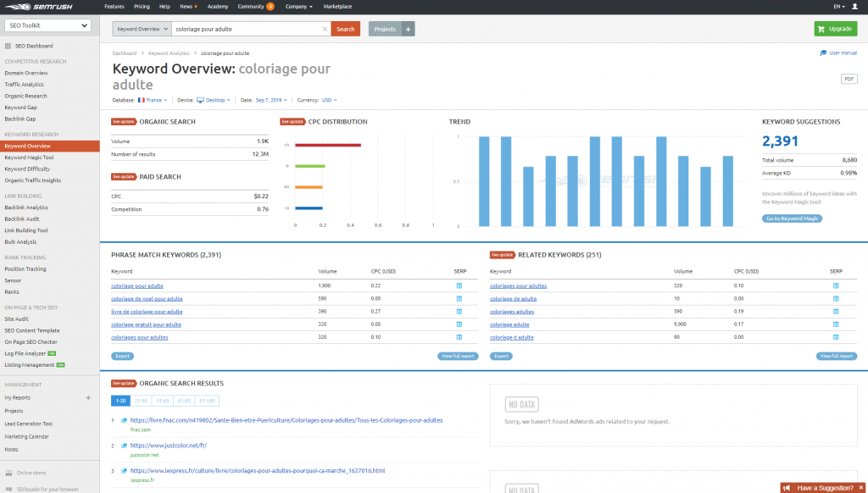Open the justcolor.net result URL
The height and width of the screenshot is (493, 868).
[169, 446]
